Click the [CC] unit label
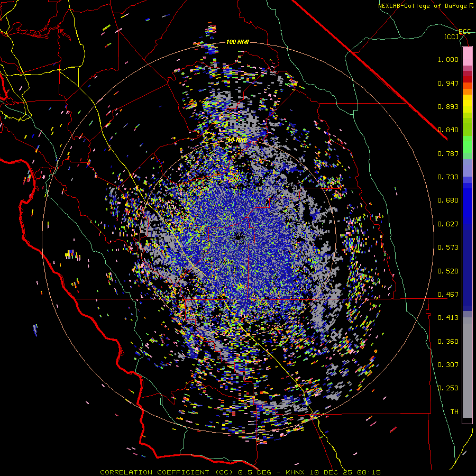476x476 pixels. tap(452, 37)
